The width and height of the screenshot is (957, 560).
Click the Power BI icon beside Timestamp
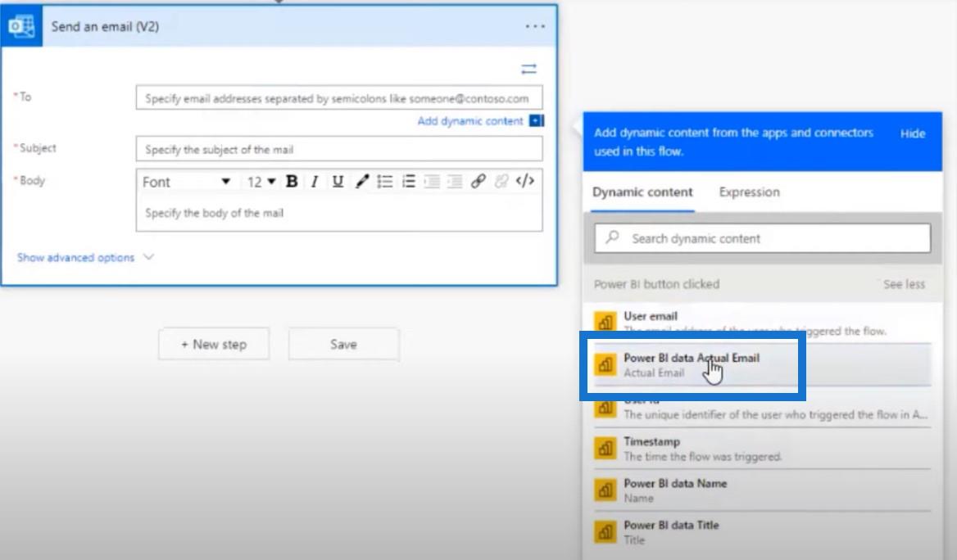point(605,449)
